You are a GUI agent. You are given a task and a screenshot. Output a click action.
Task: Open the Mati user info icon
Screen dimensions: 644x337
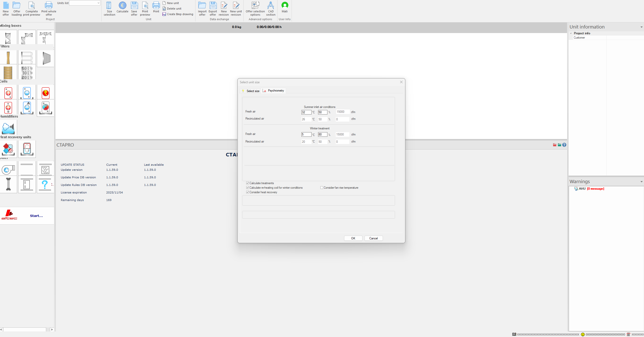coord(285,7)
